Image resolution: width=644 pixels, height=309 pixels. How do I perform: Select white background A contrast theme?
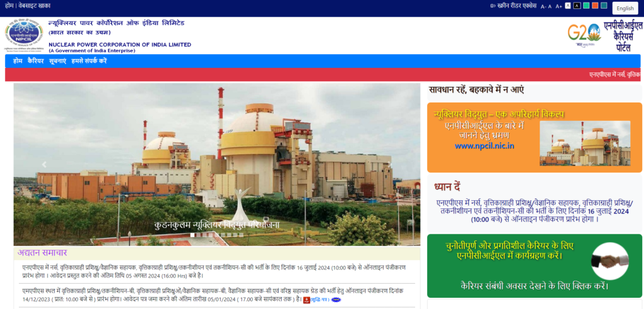coord(568,5)
